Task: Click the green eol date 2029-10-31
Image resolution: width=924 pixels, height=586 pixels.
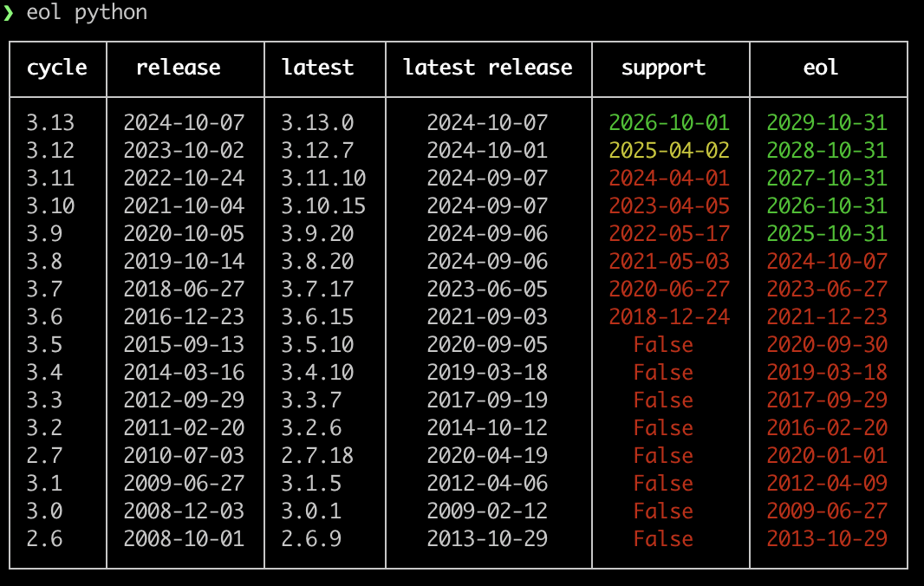Action: pos(827,122)
